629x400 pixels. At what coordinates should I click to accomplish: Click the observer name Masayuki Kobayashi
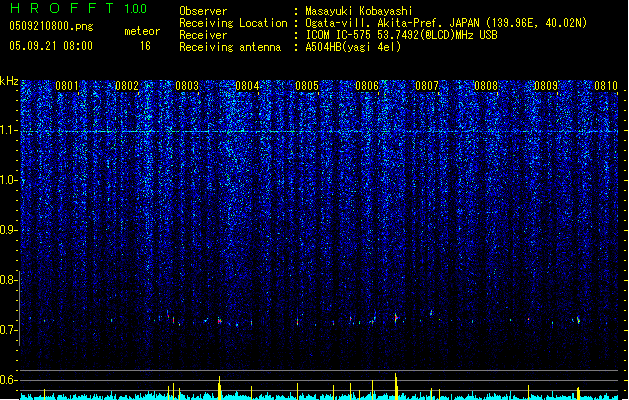pos(359,11)
